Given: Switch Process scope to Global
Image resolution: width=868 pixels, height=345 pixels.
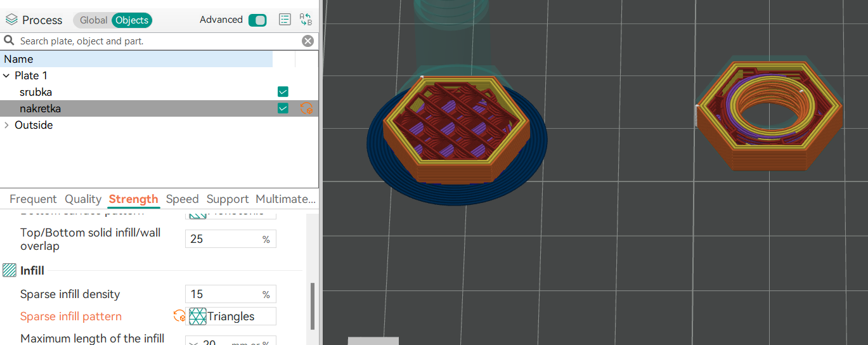Looking at the screenshot, I should click(x=93, y=20).
